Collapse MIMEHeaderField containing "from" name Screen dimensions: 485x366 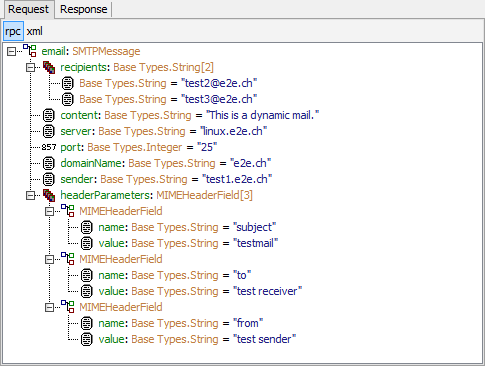pos(49,307)
